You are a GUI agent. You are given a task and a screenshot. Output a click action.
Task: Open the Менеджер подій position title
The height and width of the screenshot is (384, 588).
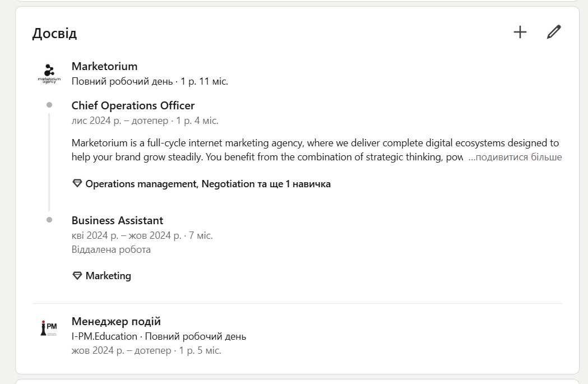point(116,321)
